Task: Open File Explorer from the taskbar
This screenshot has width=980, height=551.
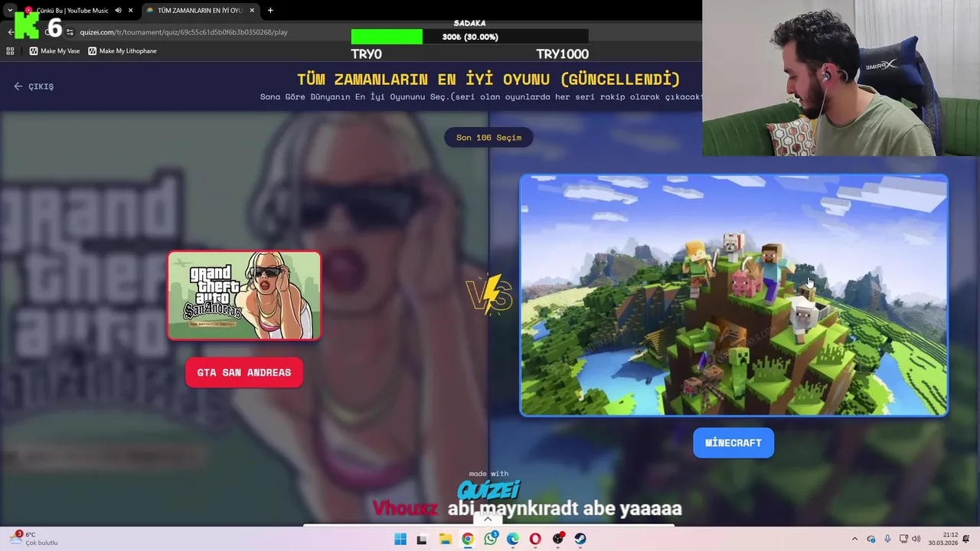Action: point(445,540)
